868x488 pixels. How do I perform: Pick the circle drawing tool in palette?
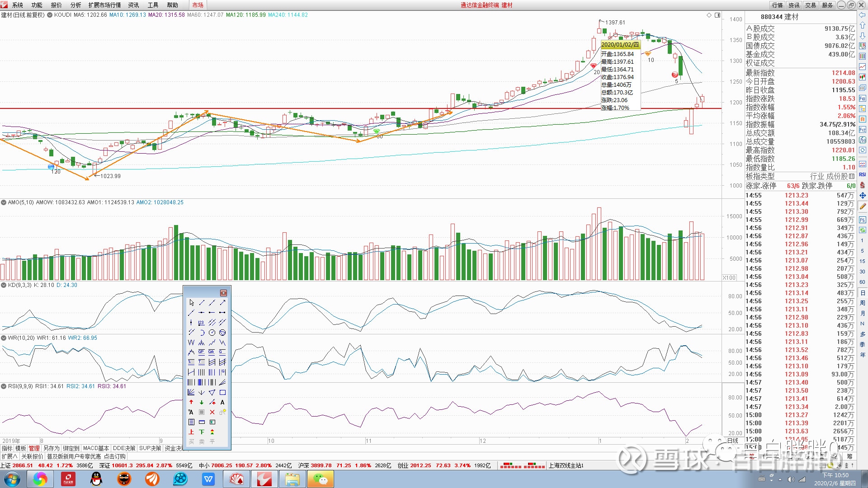point(212,333)
